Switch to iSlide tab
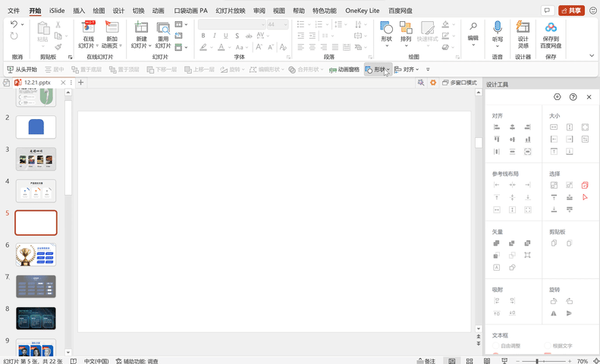 coord(57,11)
